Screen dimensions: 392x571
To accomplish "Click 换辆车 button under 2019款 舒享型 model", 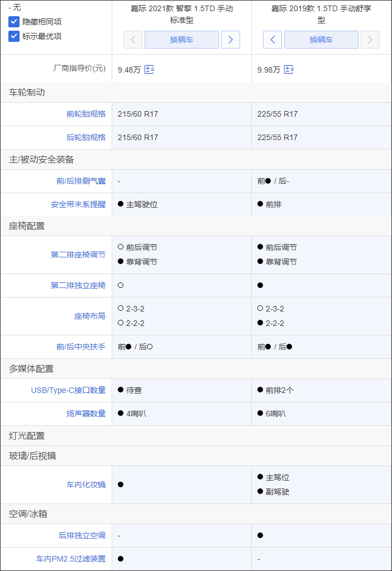I will [x=321, y=40].
